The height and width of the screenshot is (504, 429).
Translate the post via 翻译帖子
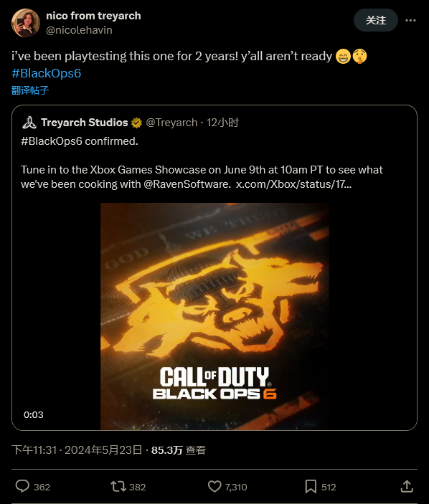click(x=30, y=90)
